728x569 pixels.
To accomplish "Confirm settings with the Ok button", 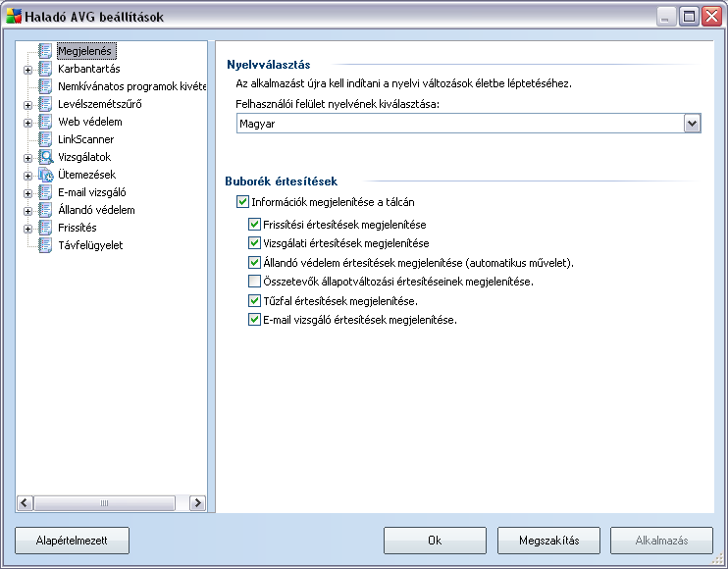I will coord(435,541).
